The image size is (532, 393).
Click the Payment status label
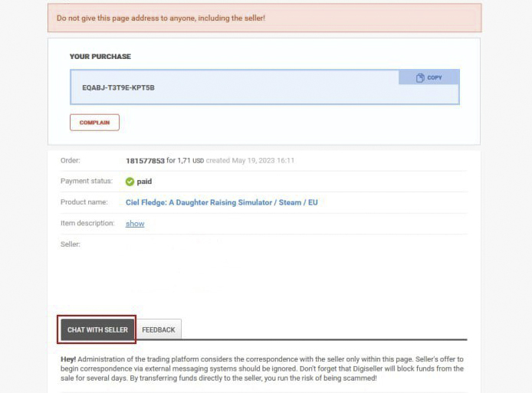[86, 182]
